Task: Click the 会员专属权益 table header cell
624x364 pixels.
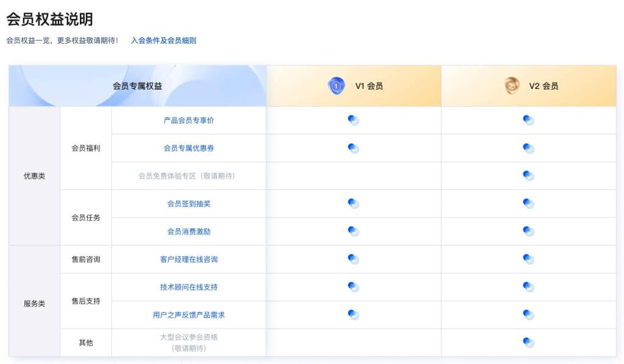Action: pyautogui.click(x=138, y=86)
